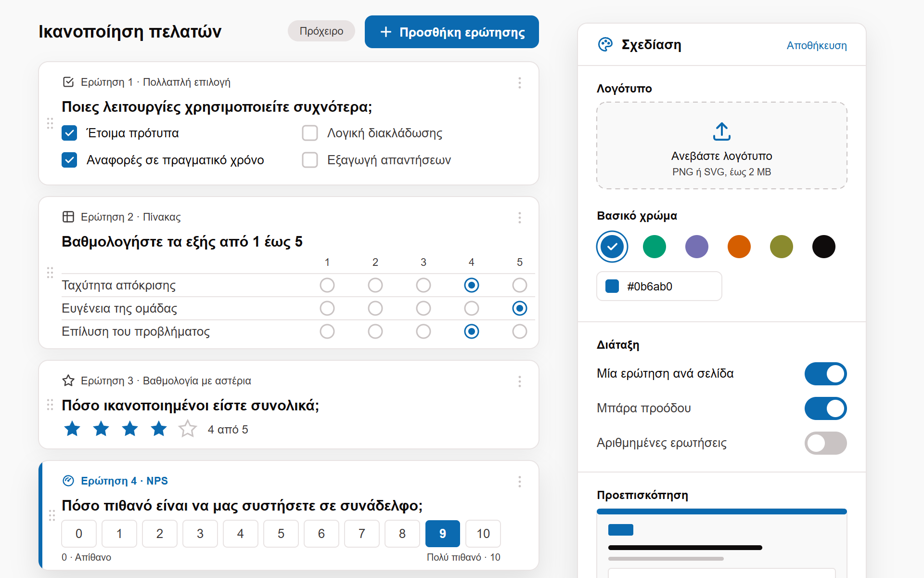The height and width of the screenshot is (578, 924).
Task: Click the question text Ποιες λειτουργίες χρησιμοποιείτε συχνότερα
Action: [x=217, y=107]
